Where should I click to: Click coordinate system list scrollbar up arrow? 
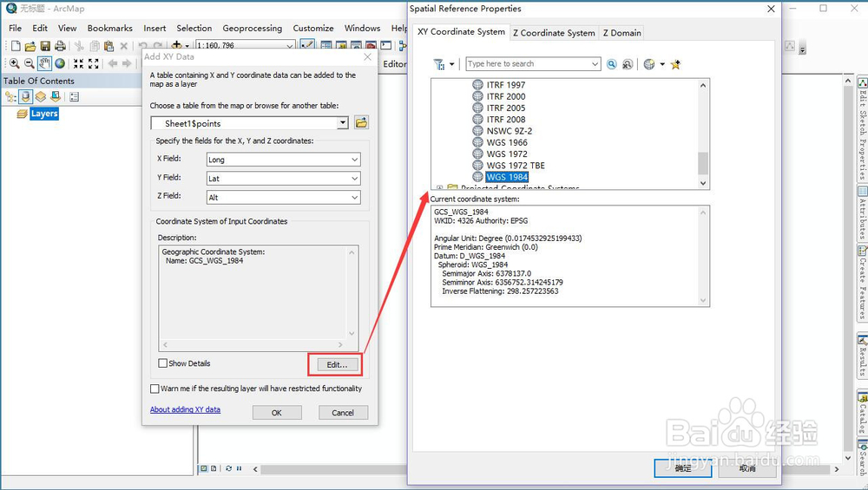click(703, 85)
